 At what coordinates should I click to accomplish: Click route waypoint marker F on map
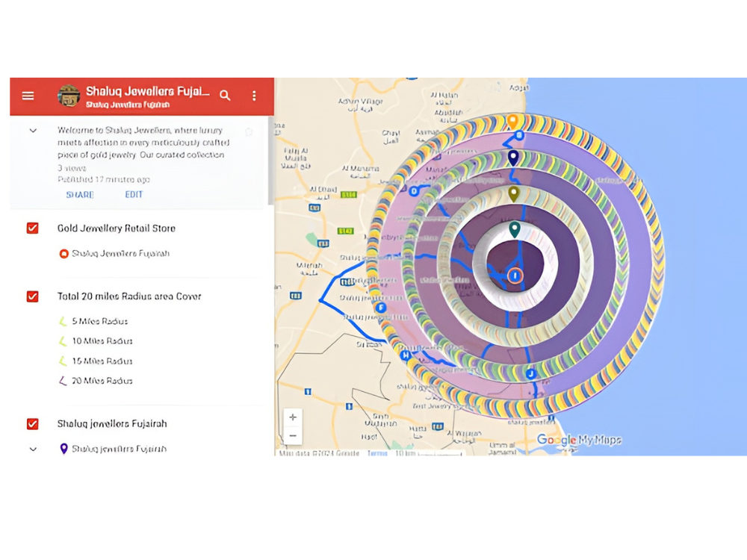point(380,308)
